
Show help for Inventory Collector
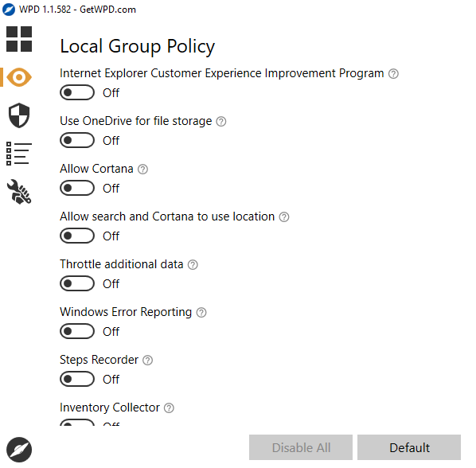pyautogui.click(x=169, y=408)
